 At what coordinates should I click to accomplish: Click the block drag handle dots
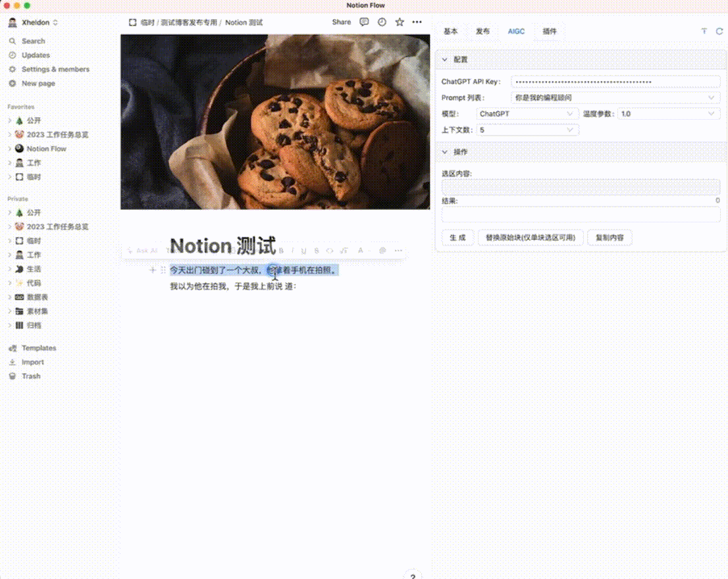pos(163,270)
